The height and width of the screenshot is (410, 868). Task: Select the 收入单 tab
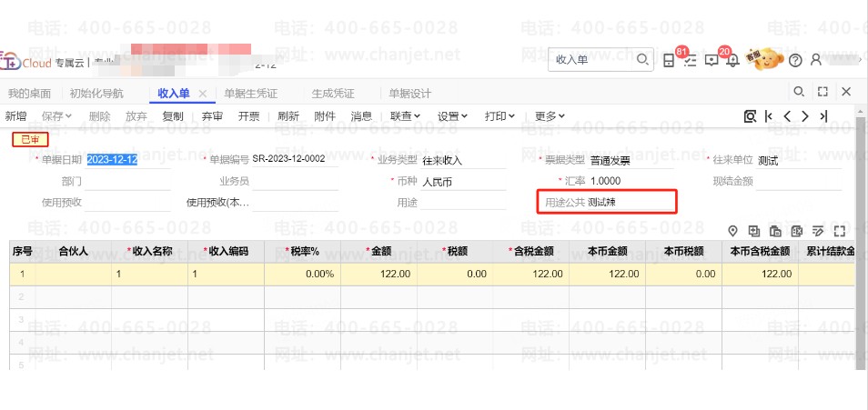coord(173,94)
